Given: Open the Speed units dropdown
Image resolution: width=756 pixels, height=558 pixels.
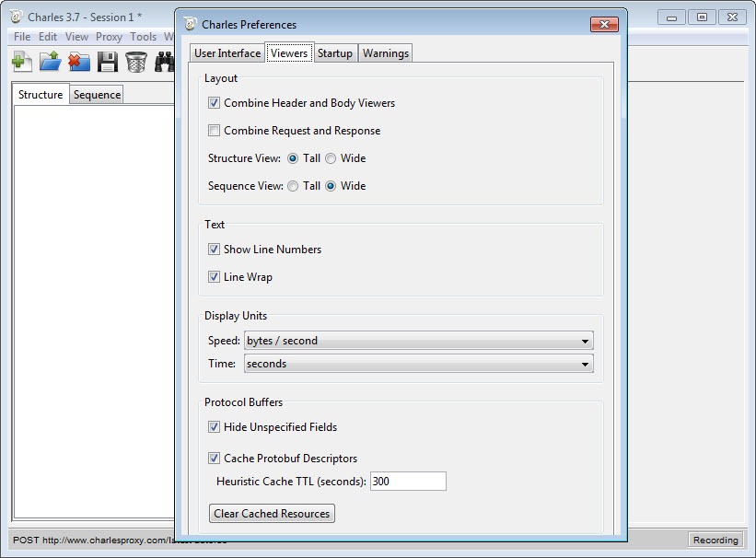Looking at the screenshot, I should [418, 341].
